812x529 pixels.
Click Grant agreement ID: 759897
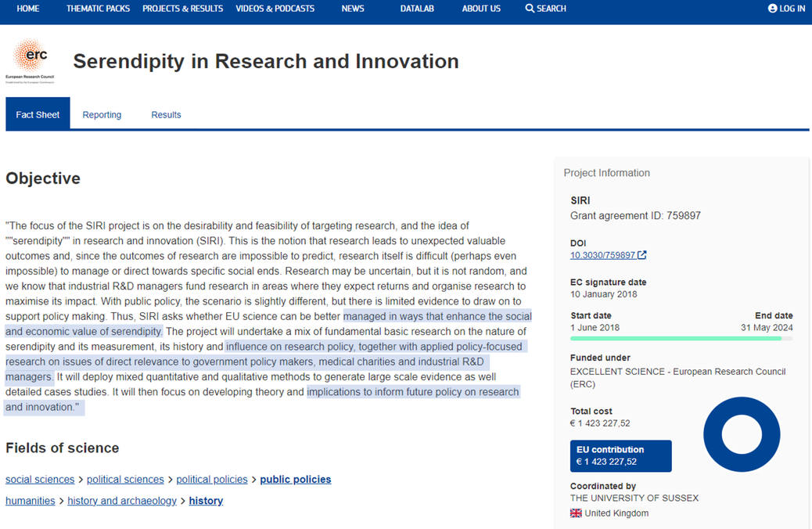[x=635, y=215]
